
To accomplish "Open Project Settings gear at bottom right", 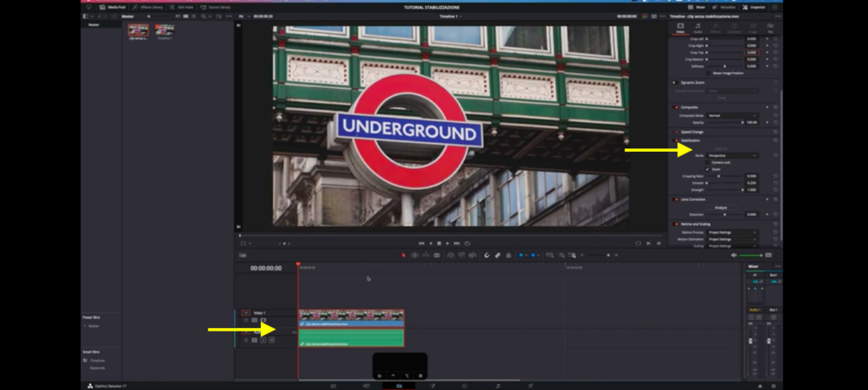I will pyautogui.click(x=773, y=386).
